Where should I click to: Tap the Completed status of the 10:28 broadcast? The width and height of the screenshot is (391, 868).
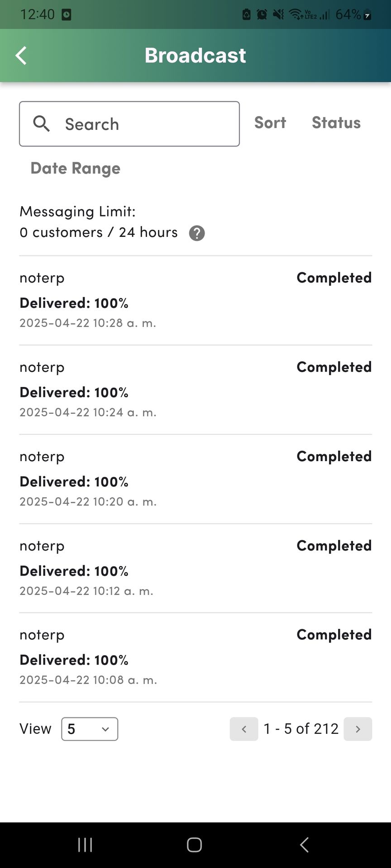coord(334,278)
